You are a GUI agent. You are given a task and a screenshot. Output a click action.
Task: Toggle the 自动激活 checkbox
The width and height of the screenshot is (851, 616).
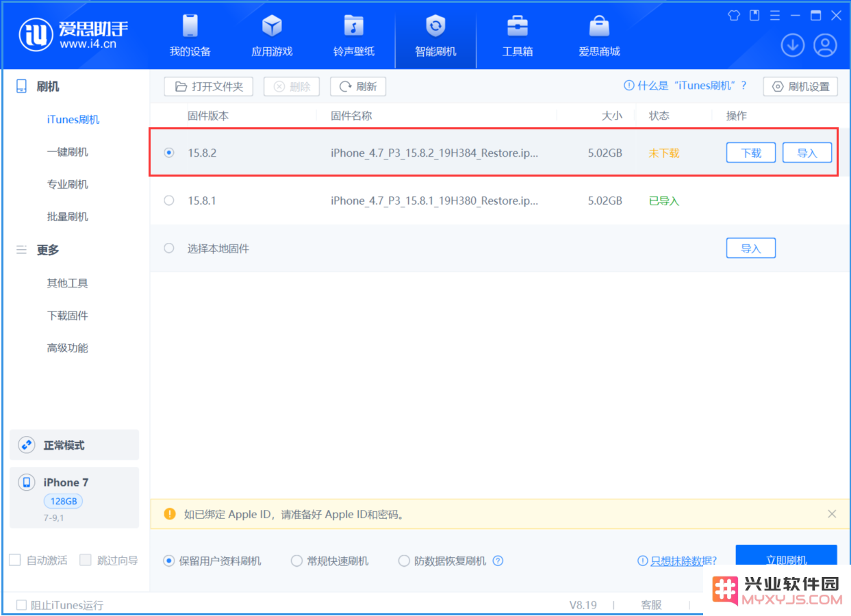coord(14,560)
